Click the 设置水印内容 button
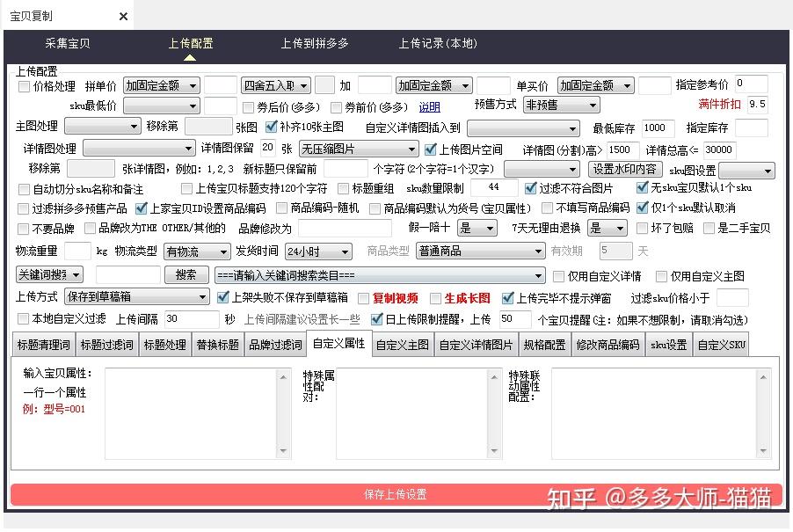This screenshot has height=532, width=793. coord(625,169)
